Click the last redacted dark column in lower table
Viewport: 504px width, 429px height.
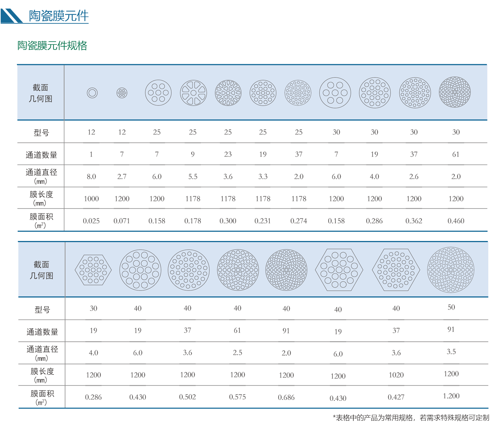(x=451, y=351)
